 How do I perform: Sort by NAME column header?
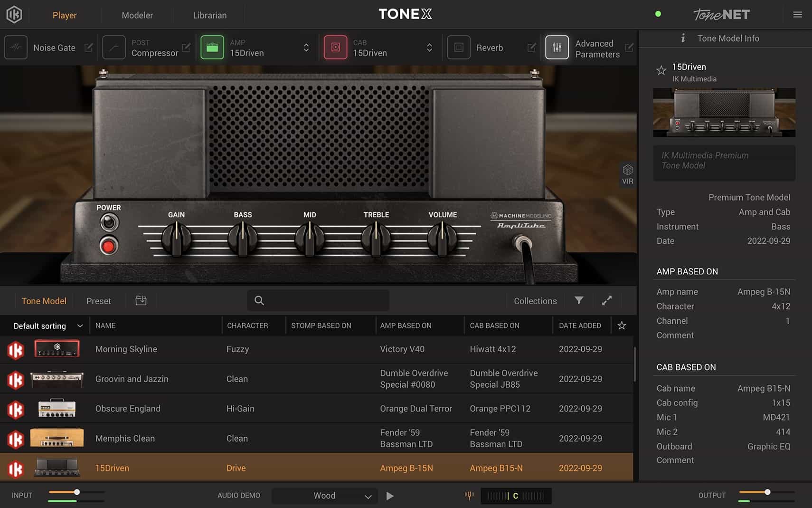pos(105,326)
